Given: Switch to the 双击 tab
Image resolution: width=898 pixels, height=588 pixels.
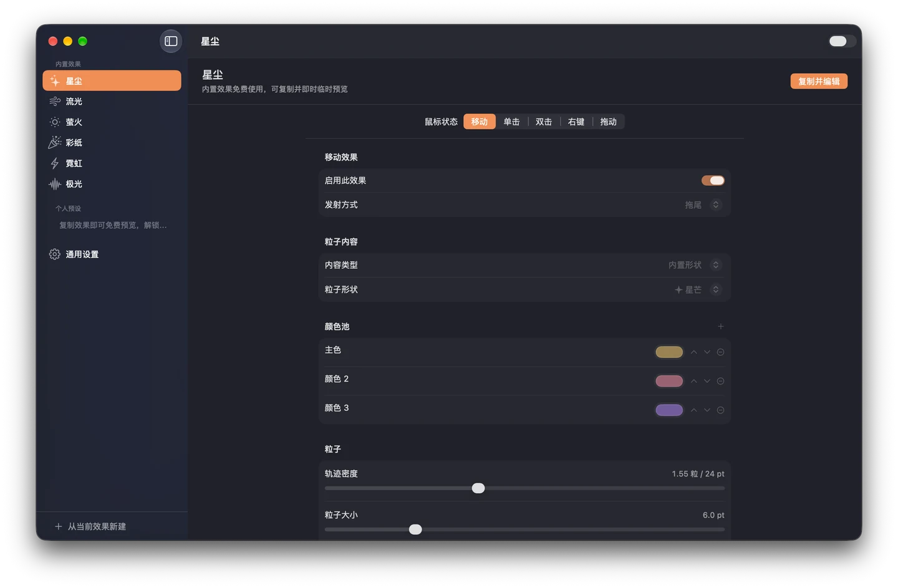Looking at the screenshot, I should click(544, 122).
